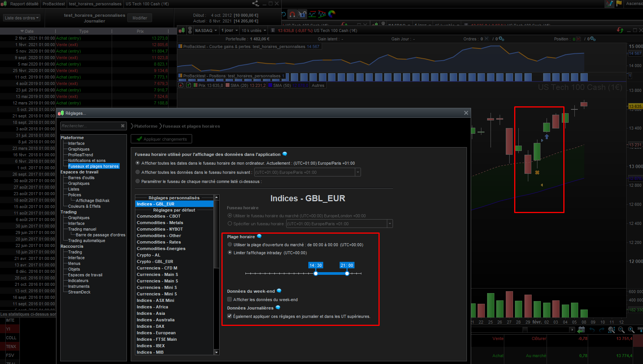The image size is (643, 364).
Task: Click the color wheel icon in toolbar
Action: click(332, 14)
